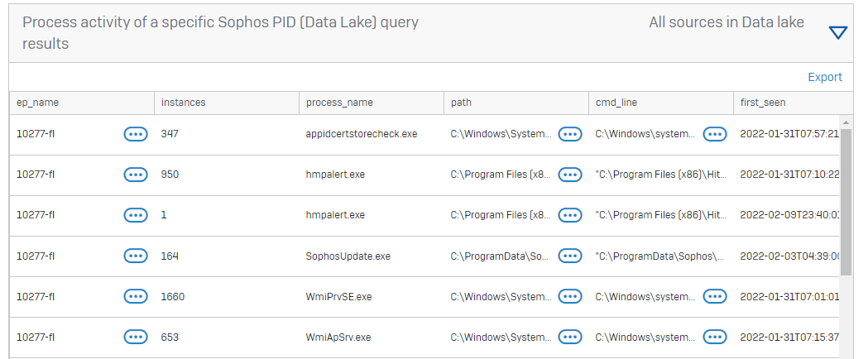Select the first_seen column header
The image size is (868, 359).
(763, 103)
